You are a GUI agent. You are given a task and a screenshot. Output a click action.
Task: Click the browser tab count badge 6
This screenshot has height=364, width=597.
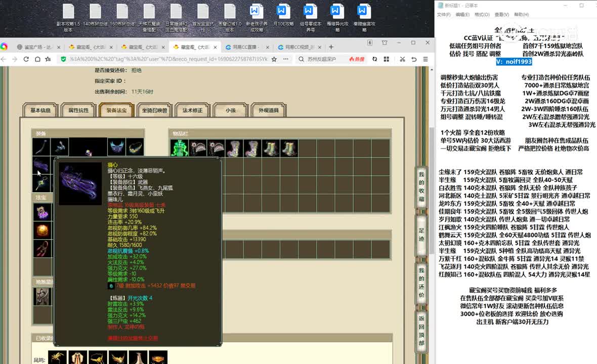tap(370, 42)
